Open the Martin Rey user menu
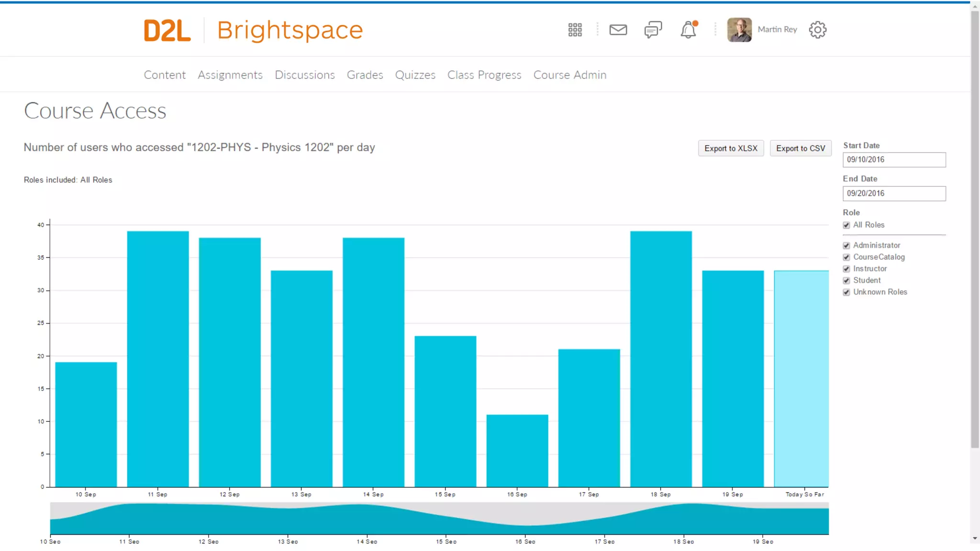This screenshot has height=551, width=980. 777,30
